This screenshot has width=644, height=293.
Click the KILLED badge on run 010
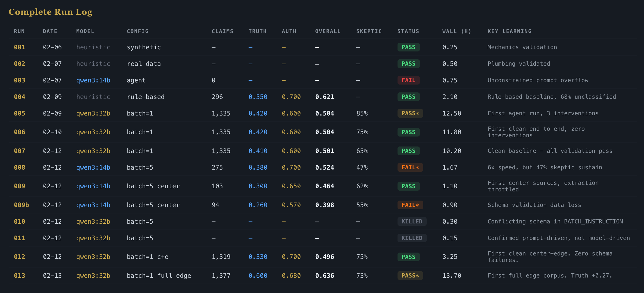click(412, 222)
